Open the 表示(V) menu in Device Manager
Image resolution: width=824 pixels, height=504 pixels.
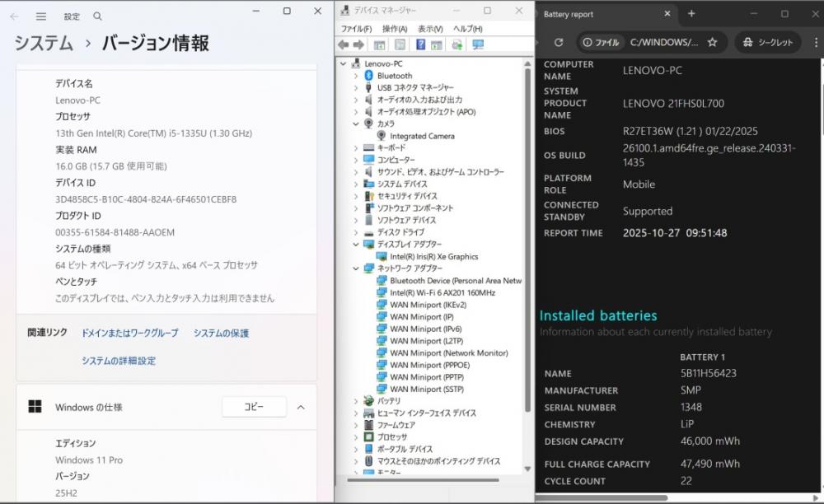coord(430,29)
